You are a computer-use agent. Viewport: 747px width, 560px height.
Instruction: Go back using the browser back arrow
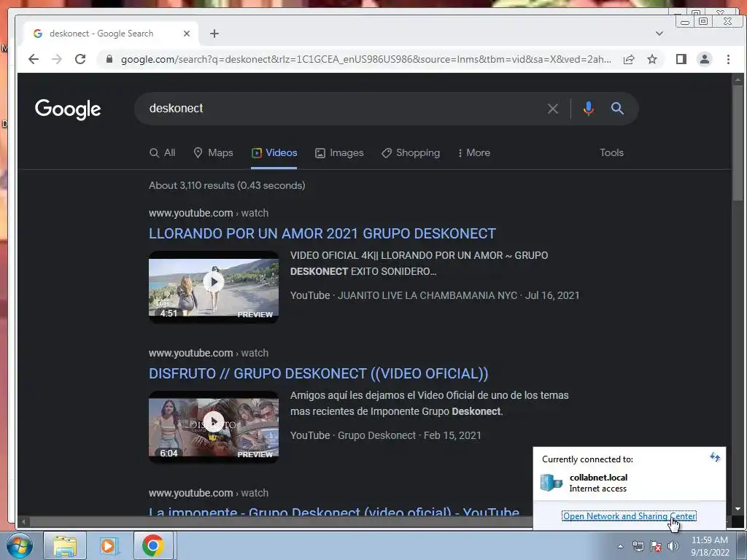coord(34,59)
